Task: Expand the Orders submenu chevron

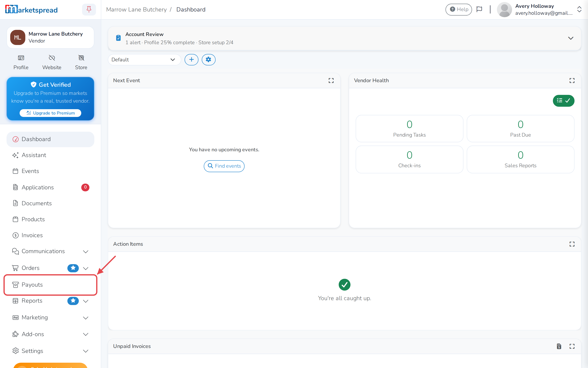Action: pos(86,268)
